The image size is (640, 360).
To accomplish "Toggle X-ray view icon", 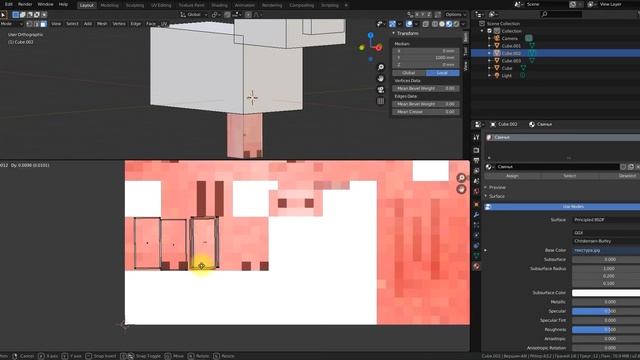I will click(425, 24).
